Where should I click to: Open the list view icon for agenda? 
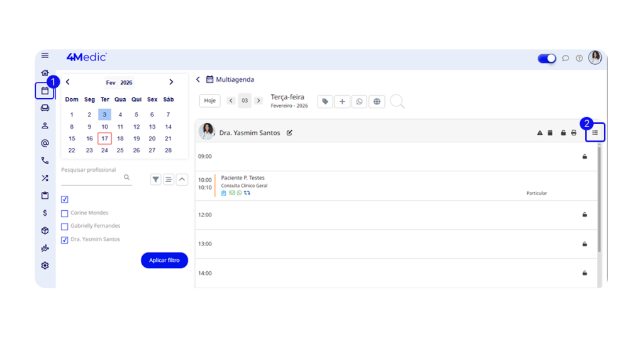tap(595, 132)
